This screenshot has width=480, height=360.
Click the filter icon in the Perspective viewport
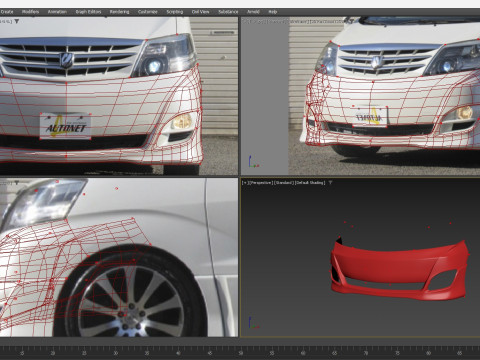(330, 183)
